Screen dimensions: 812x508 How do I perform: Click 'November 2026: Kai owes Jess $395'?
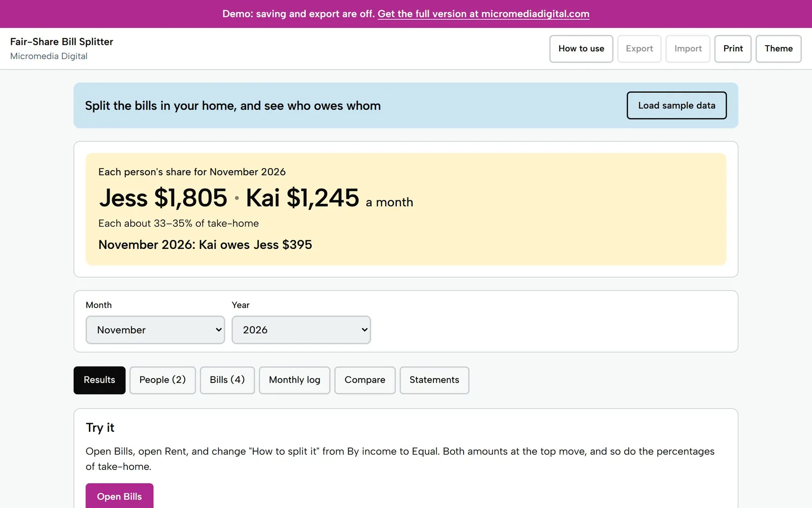(x=205, y=245)
